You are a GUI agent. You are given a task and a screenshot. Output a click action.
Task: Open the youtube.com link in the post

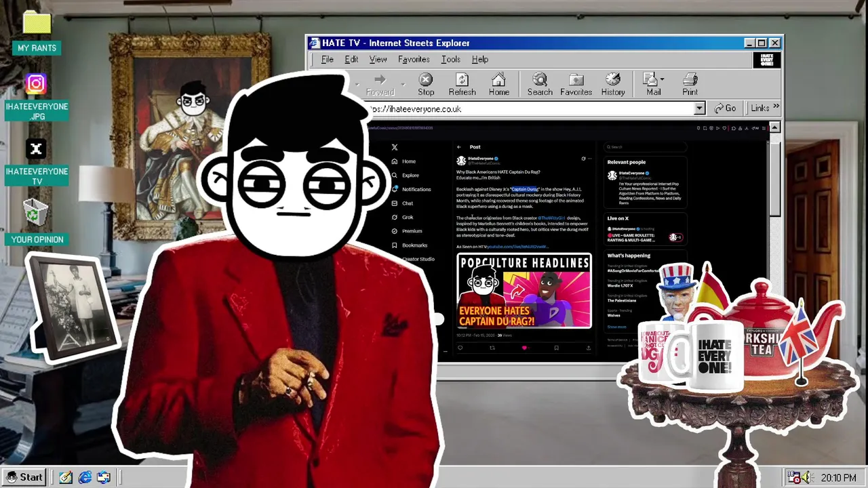click(517, 247)
